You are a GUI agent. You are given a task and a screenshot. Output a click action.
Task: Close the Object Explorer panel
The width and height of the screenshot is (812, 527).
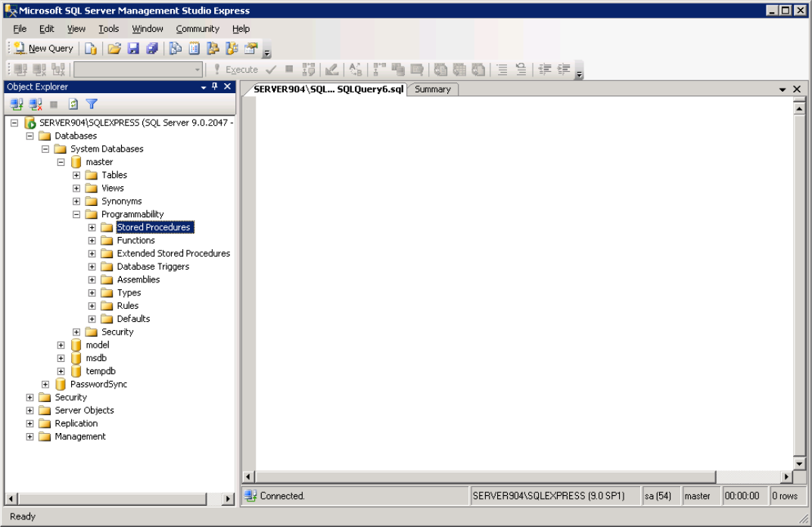click(x=227, y=87)
